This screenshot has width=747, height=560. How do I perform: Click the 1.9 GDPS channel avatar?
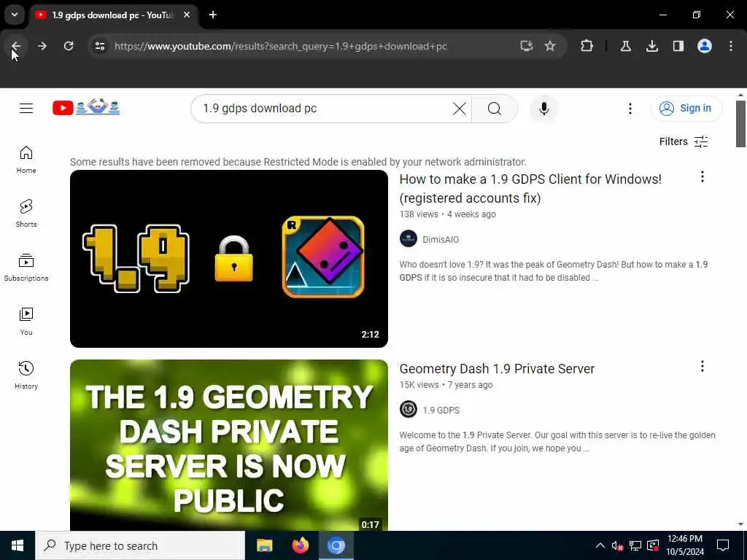(409, 409)
